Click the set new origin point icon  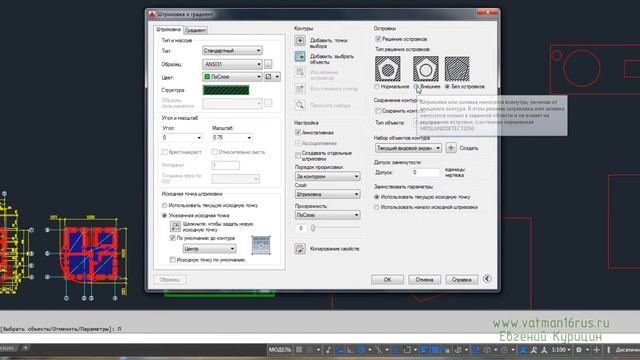(175, 227)
